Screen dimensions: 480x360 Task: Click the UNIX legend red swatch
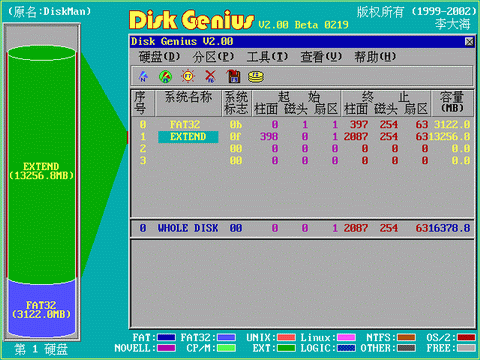tap(286, 338)
